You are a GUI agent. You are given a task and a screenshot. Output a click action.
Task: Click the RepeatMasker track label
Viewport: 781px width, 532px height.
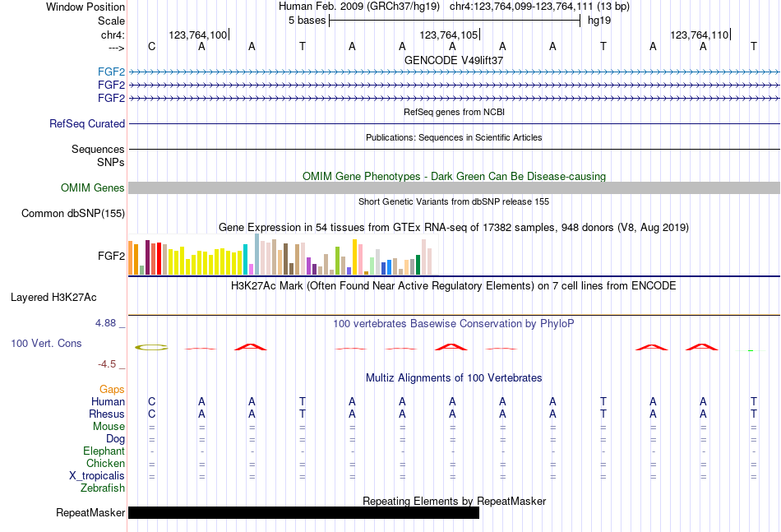[90, 512]
